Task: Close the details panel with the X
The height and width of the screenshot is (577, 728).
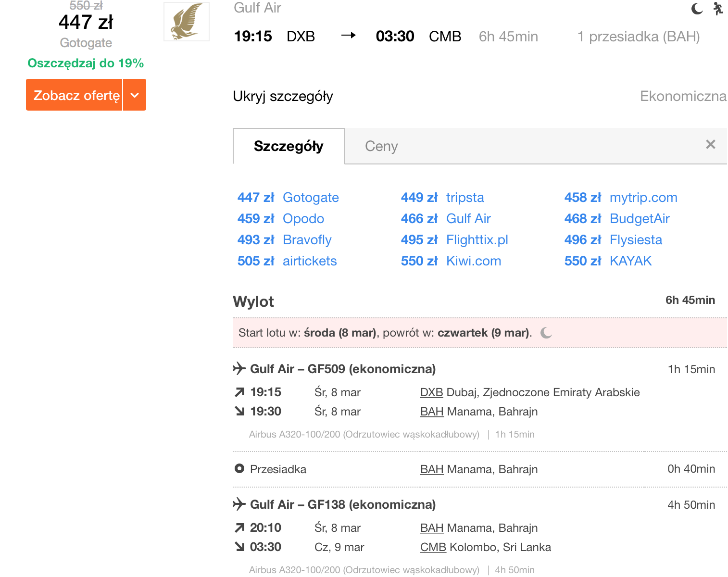Action: click(710, 144)
